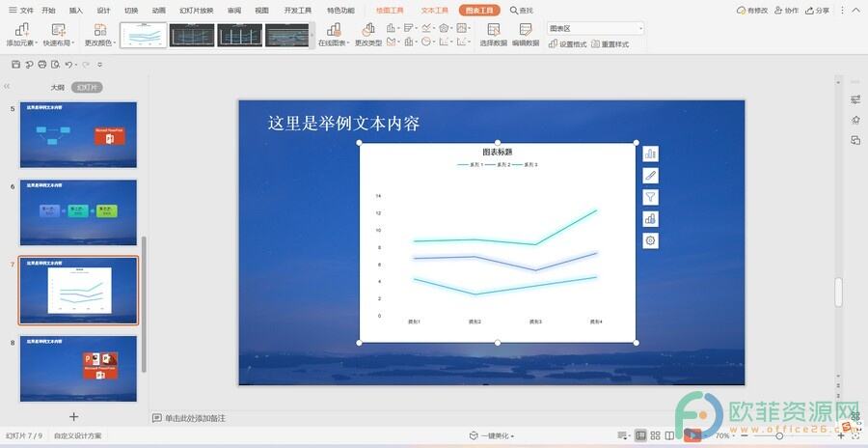Click the 分享 (Share) button
This screenshot has height=448, width=868.
click(816, 11)
